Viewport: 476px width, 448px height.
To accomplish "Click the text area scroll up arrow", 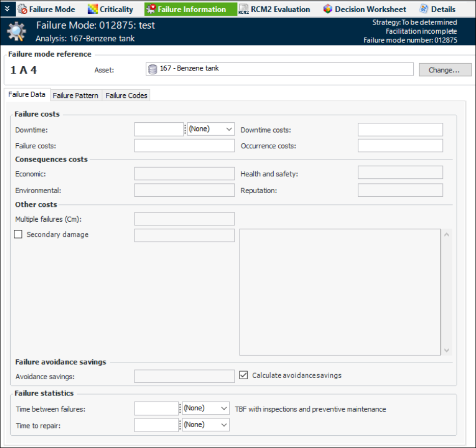I will tap(446, 234).
